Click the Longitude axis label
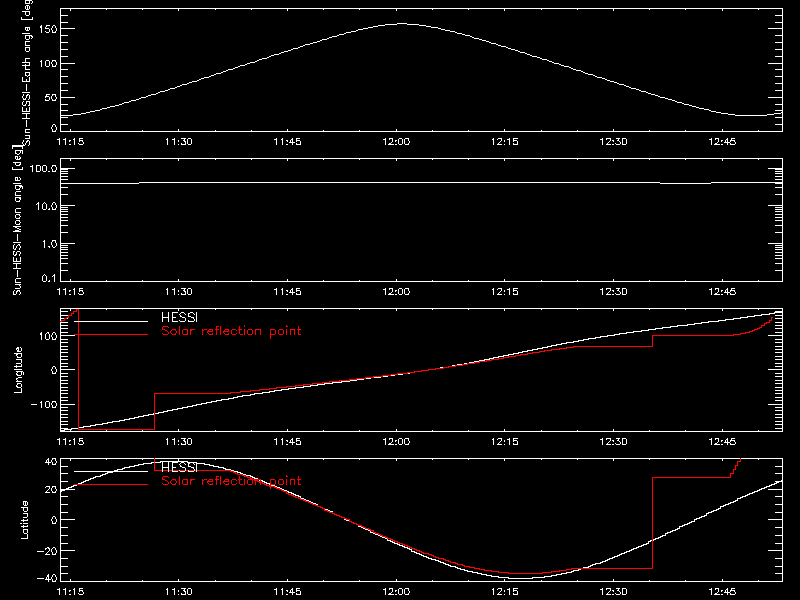This screenshot has height=600, width=800. (x=18, y=370)
